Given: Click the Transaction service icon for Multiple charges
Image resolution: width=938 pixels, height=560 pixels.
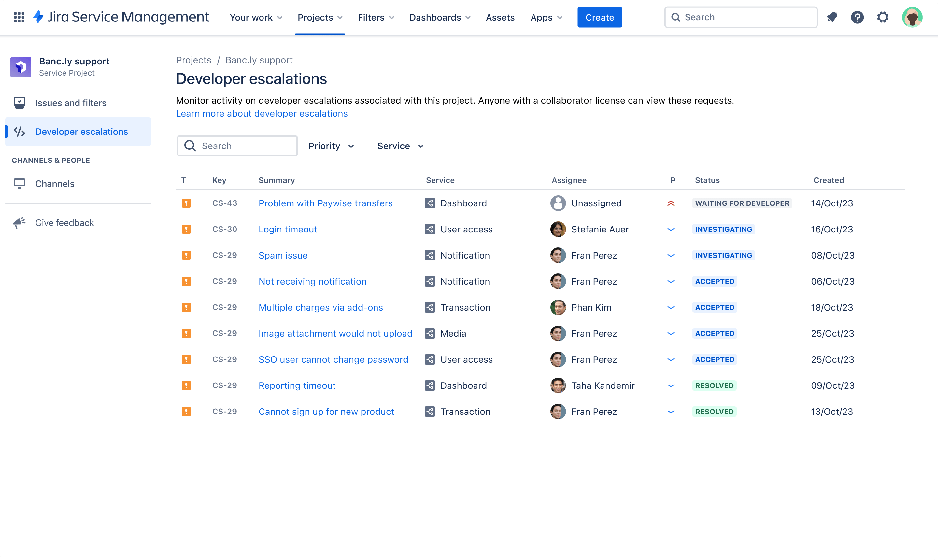Looking at the screenshot, I should pyautogui.click(x=430, y=307).
